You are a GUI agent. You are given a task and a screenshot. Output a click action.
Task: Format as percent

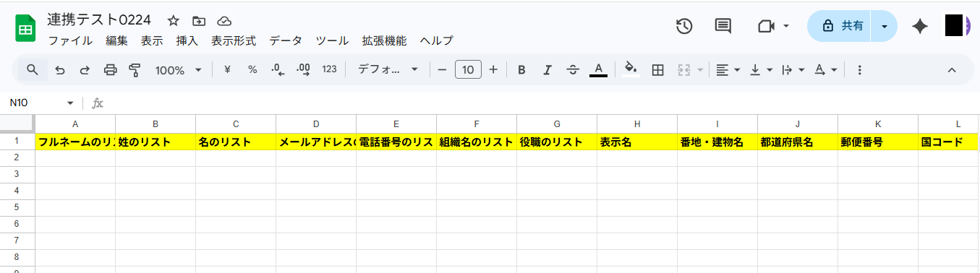[x=252, y=69]
